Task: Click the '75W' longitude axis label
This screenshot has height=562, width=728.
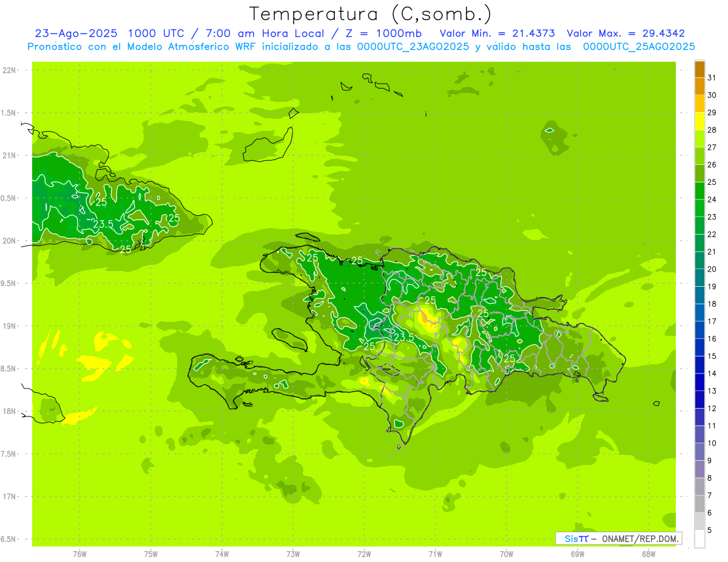Action: tap(151, 554)
